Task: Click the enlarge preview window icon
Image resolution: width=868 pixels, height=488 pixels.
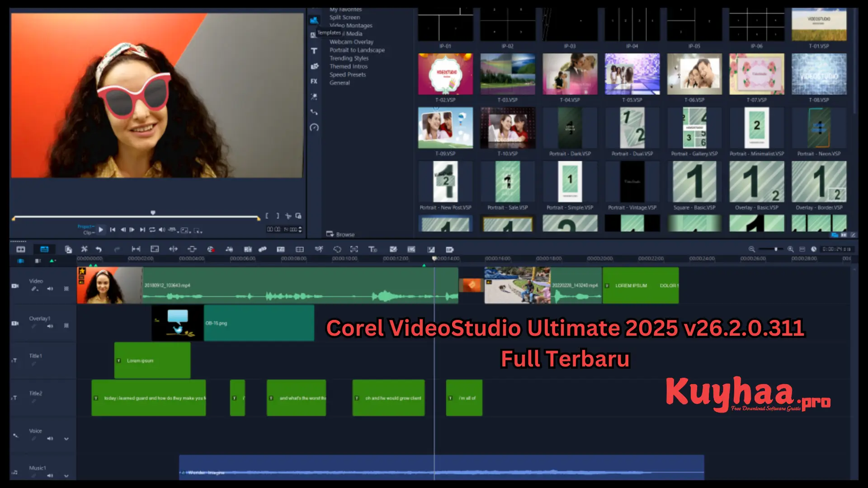Action: (x=298, y=216)
